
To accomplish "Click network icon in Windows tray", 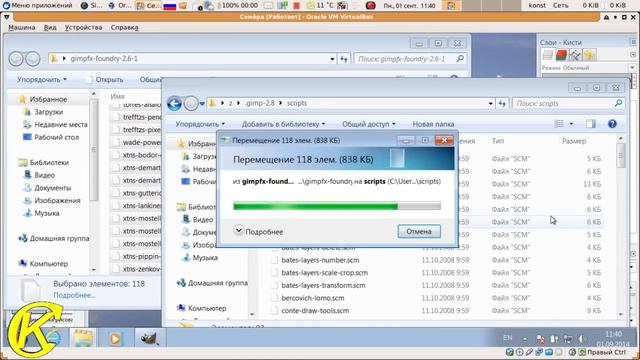I will (568, 339).
